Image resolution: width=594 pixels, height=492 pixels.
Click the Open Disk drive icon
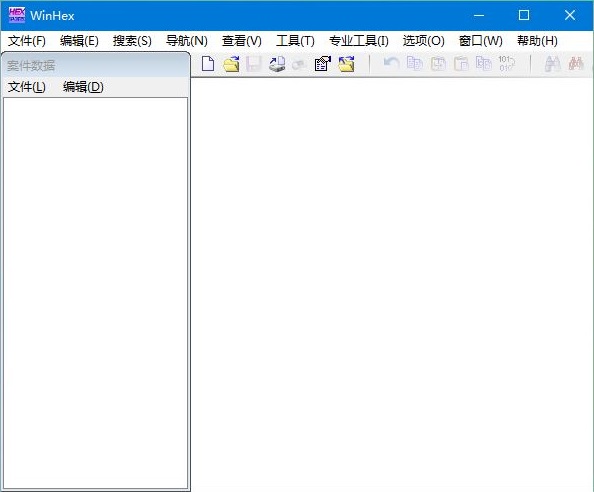point(277,64)
